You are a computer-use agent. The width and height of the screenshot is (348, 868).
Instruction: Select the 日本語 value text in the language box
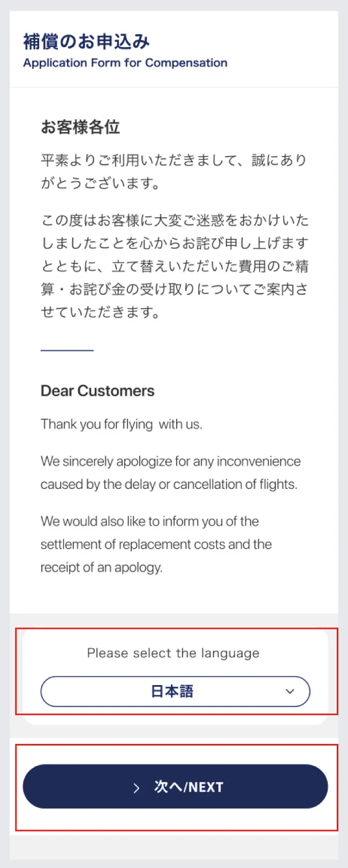172,691
